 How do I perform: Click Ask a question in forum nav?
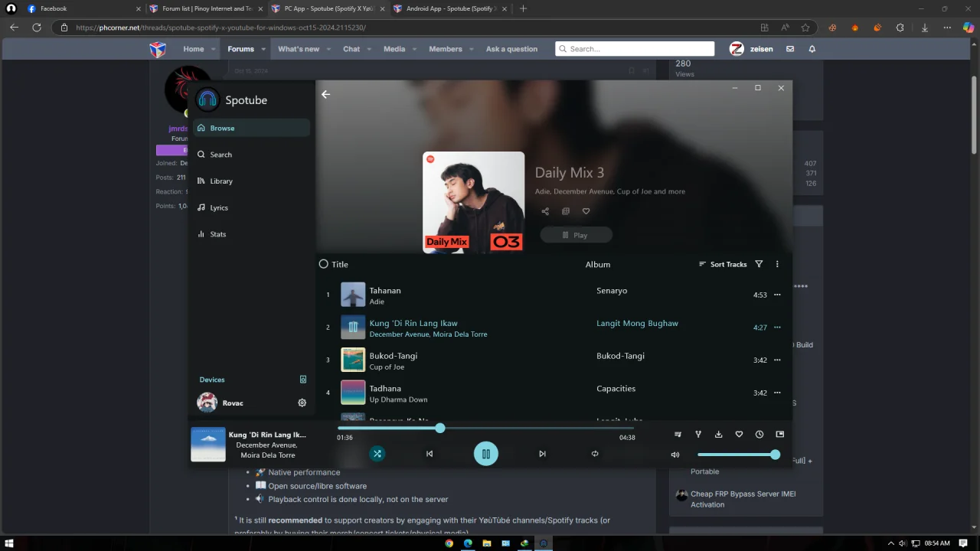click(511, 49)
